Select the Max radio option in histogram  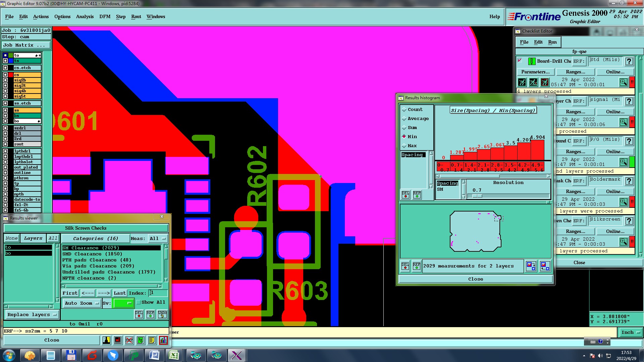coord(404,146)
